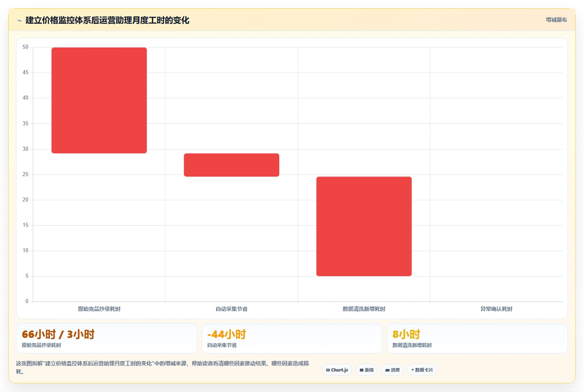This screenshot has height=392, width=584.
Task: Click the 增减瀑布 tag in the header
Action: [556, 20]
